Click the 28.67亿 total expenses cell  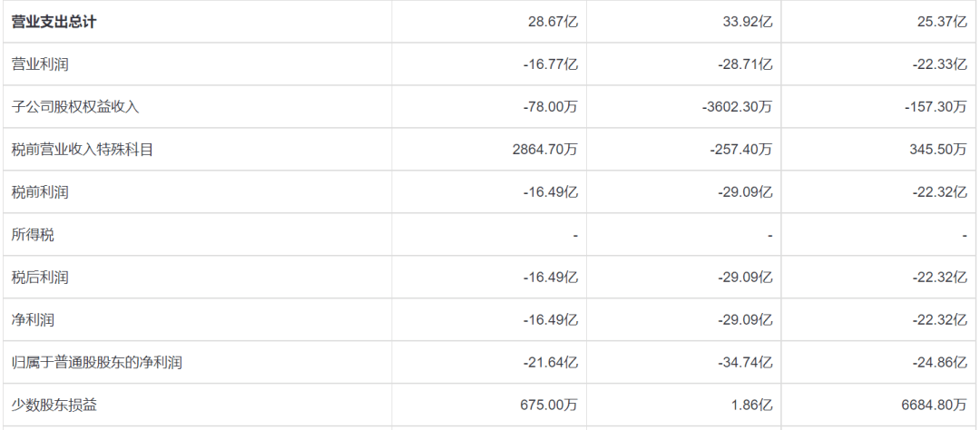552,22
